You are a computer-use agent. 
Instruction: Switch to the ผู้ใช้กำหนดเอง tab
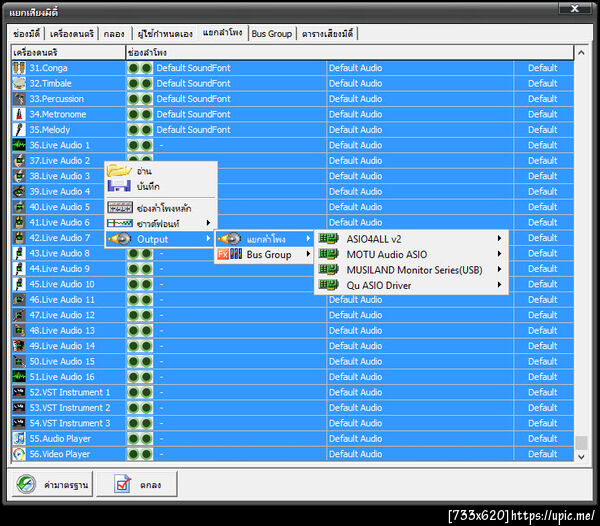coord(165,34)
